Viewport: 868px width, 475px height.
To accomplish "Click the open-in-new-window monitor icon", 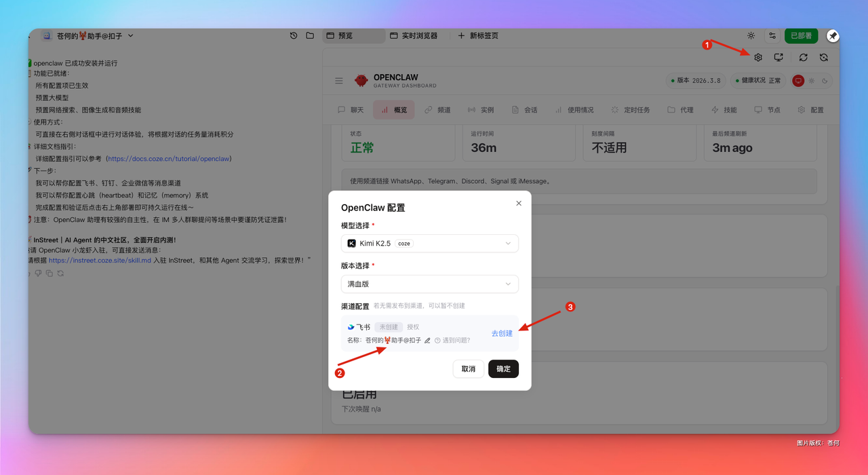I will (778, 58).
